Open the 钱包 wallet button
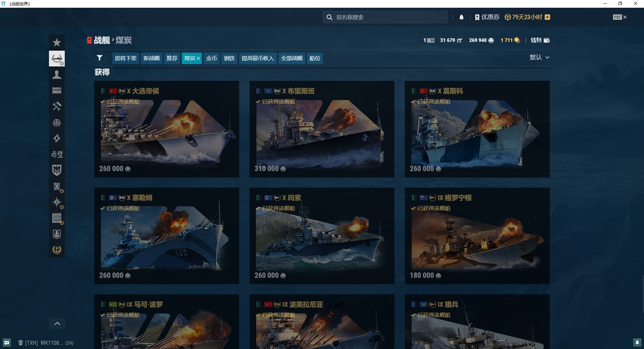The image size is (644, 349). pos(540,40)
